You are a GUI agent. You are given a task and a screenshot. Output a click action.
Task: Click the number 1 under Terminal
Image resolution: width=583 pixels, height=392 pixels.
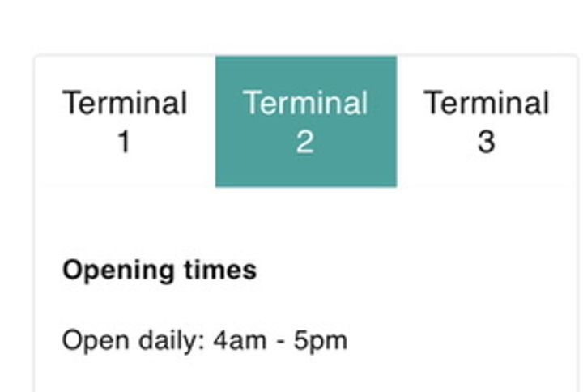(x=124, y=143)
